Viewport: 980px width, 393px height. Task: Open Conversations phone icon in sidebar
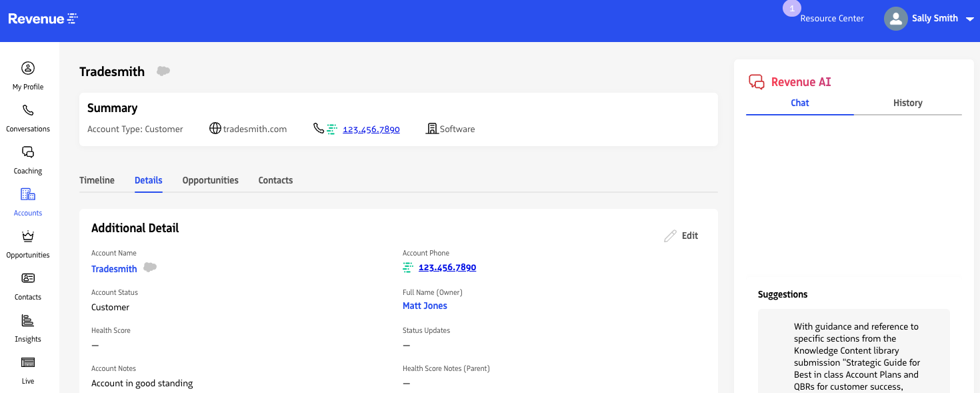click(x=28, y=111)
